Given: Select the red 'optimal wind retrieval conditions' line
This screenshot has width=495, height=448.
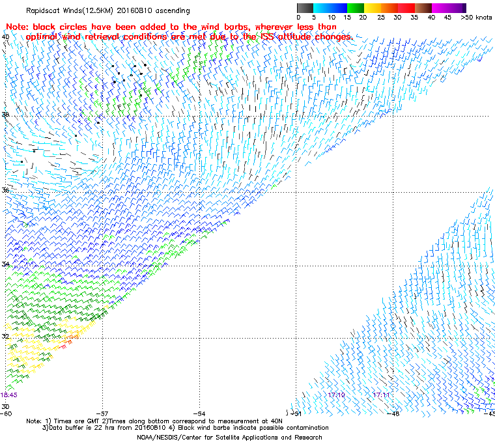Looking at the screenshot, I should click(189, 36).
